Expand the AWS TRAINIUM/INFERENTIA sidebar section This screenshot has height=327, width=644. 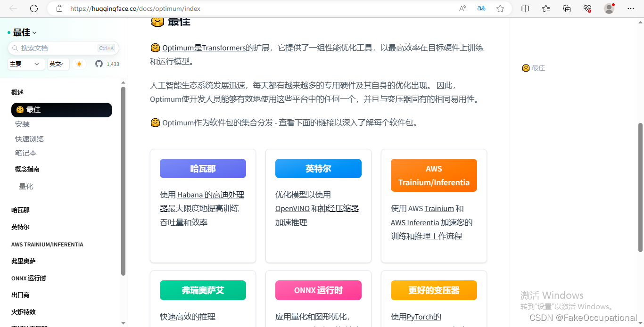(x=47, y=245)
